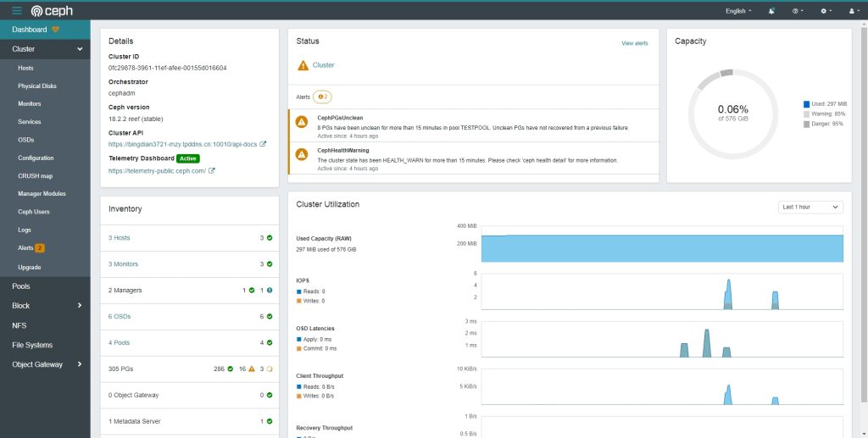Viewport: 868px width, 438px height.
Task: Open the user profile menu
Action: pos(853,11)
